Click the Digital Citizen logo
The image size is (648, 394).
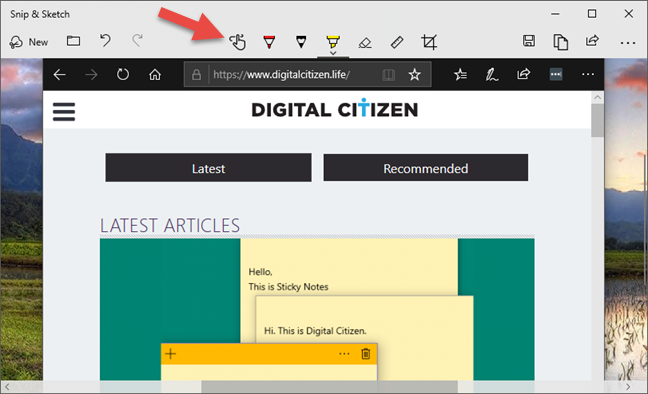(335, 109)
